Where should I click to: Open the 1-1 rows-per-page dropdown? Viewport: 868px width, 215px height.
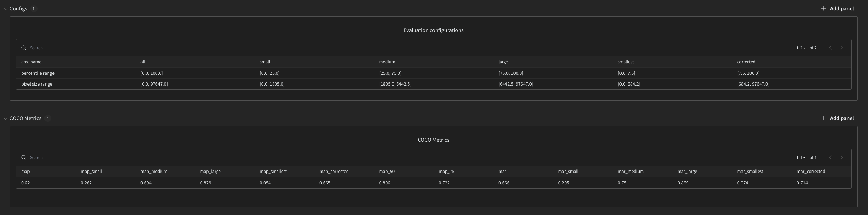(801, 158)
